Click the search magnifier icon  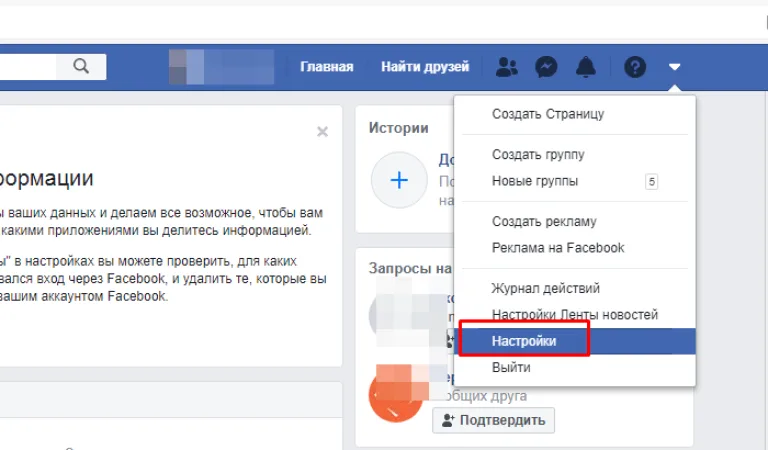click(81, 66)
